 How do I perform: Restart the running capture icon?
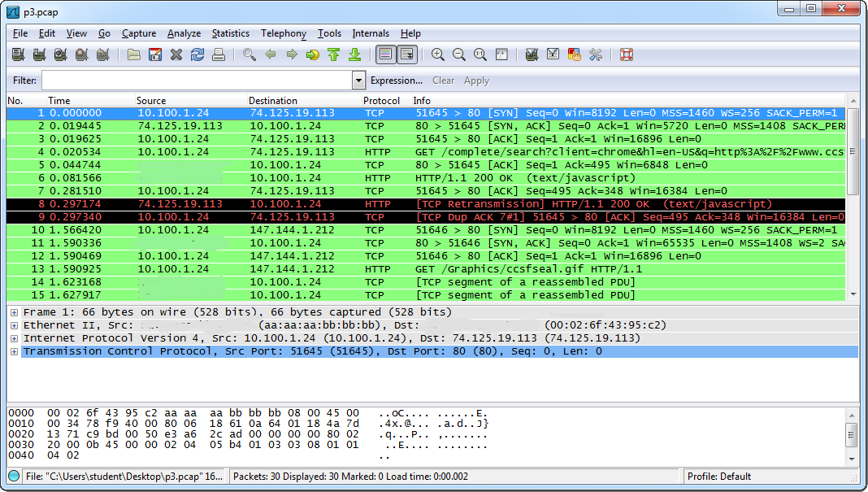102,54
